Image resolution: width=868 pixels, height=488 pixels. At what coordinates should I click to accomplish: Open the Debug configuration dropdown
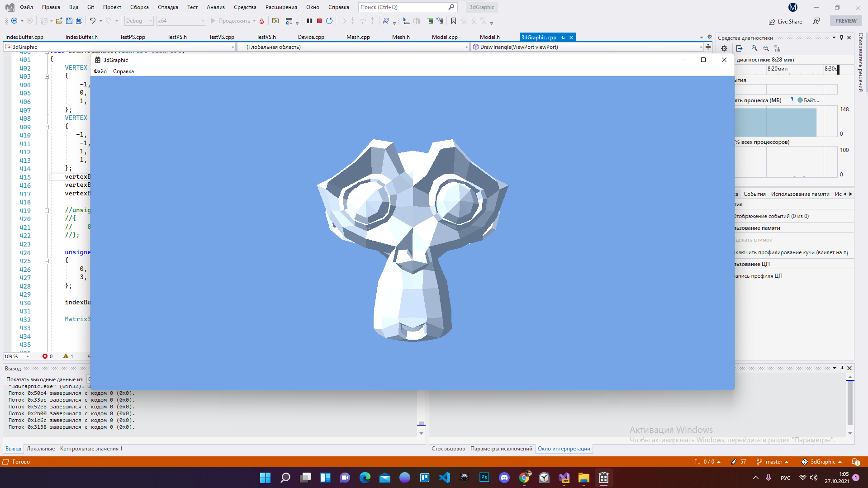point(138,21)
